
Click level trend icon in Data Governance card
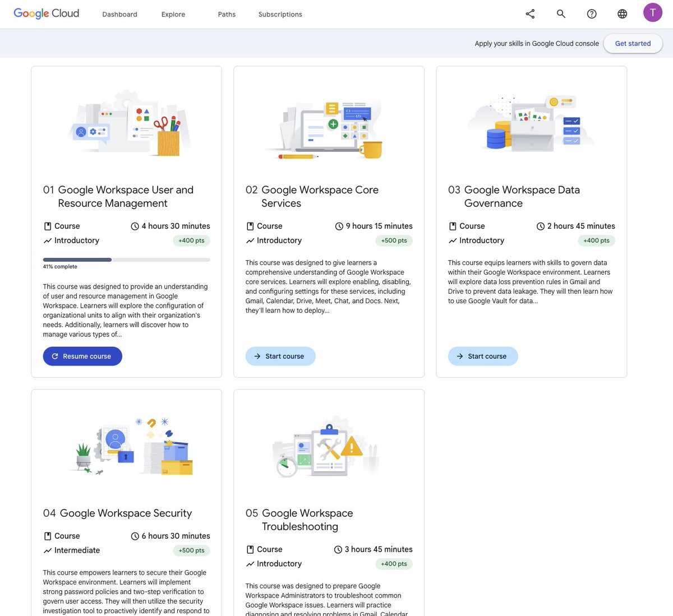tap(453, 241)
